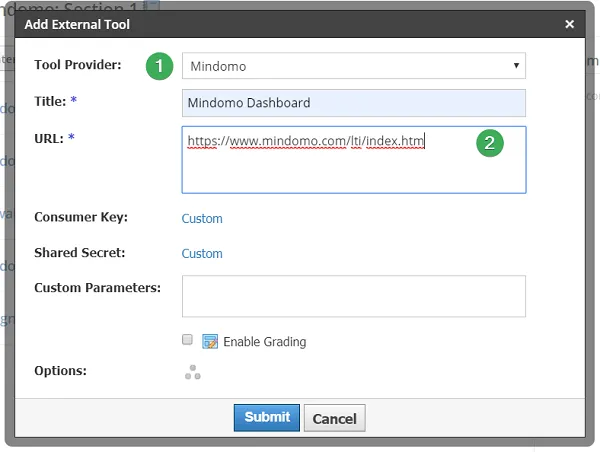Image resolution: width=600 pixels, height=452 pixels.
Task: Open the Tool Provider dropdown showing Mindomo
Action: coord(354,66)
